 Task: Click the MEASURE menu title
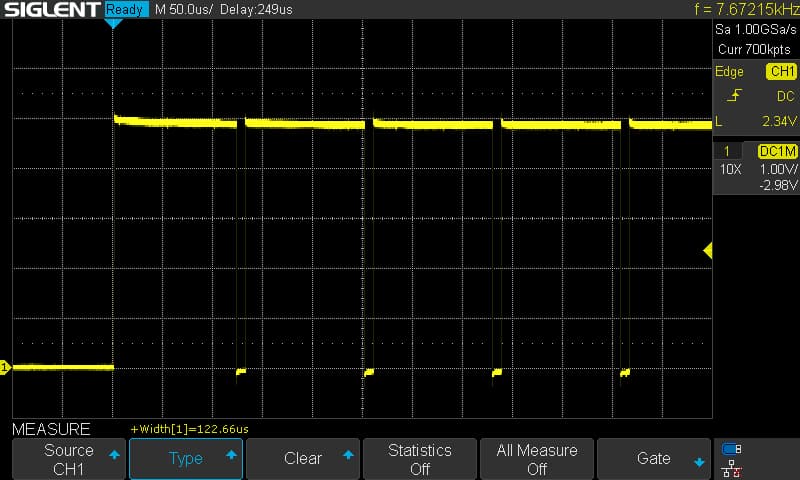51,429
